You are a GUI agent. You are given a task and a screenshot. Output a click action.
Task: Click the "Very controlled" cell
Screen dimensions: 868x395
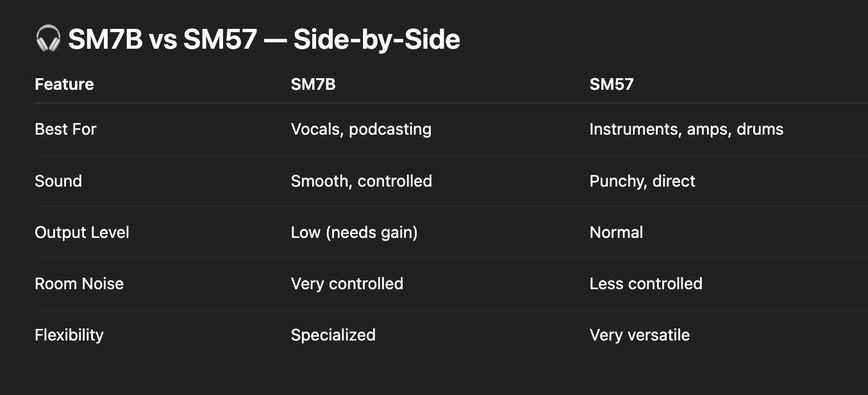pyautogui.click(x=347, y=283)
